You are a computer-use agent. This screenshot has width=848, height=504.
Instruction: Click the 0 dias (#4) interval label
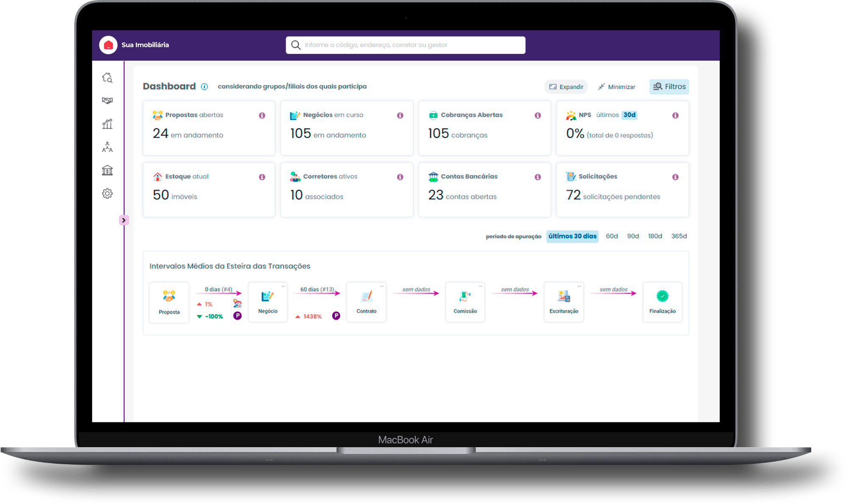219,290
